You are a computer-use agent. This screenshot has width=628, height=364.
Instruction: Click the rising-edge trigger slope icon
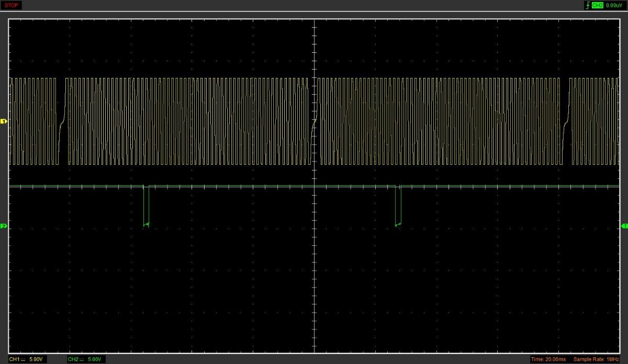[587, 5]
